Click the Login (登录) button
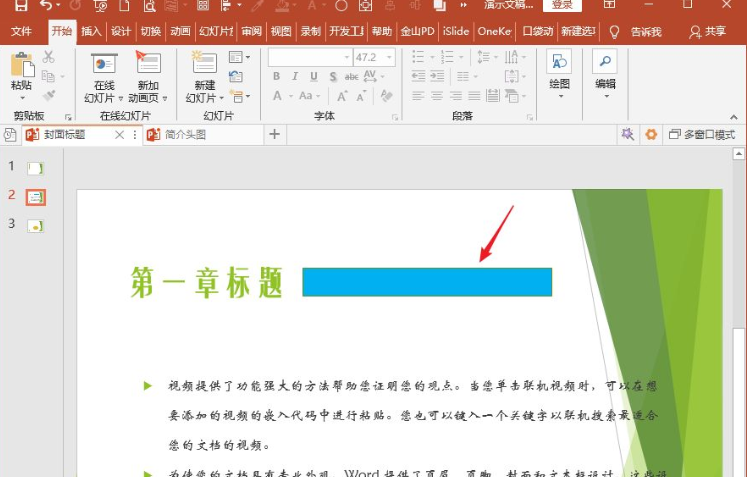Viewport: 747px width, 477px height. (562, 5)
